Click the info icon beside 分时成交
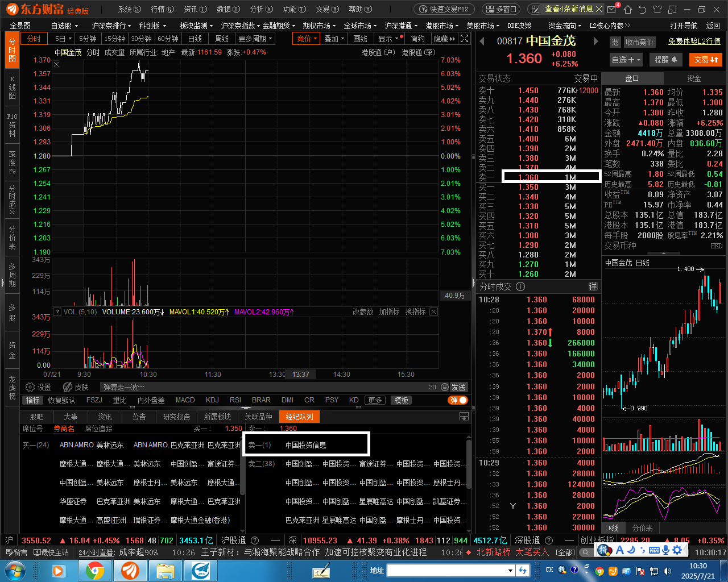Image resolution: width=728 pixels, height=582 pixels. point(520,286)
